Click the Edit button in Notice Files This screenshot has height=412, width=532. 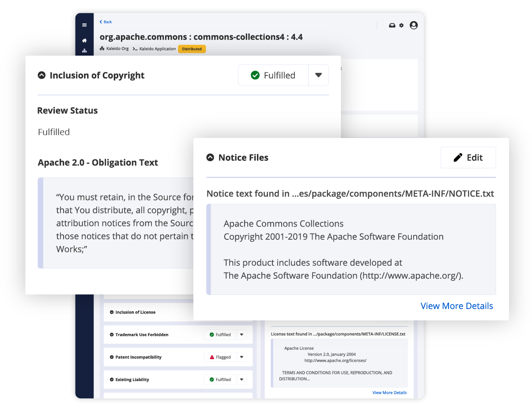point(468,158)
